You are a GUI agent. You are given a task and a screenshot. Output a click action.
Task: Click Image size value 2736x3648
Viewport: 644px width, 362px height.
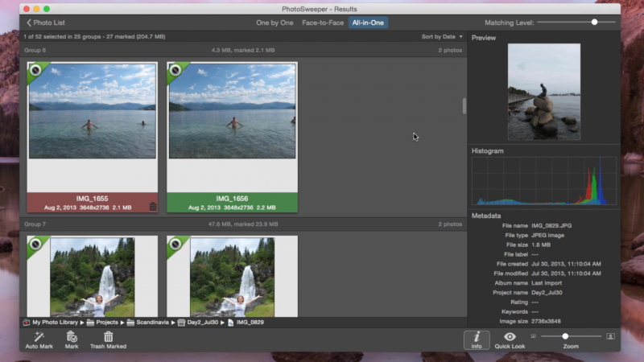coord(546,321)
